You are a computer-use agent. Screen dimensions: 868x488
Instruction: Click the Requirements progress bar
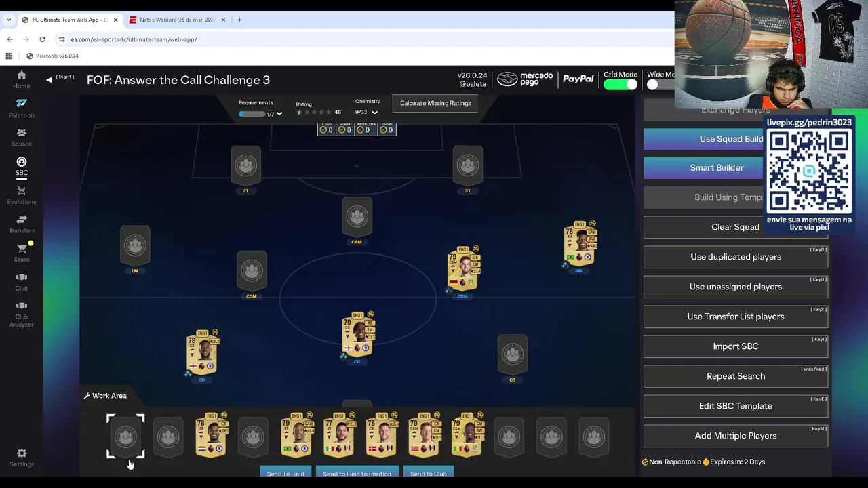252,114
